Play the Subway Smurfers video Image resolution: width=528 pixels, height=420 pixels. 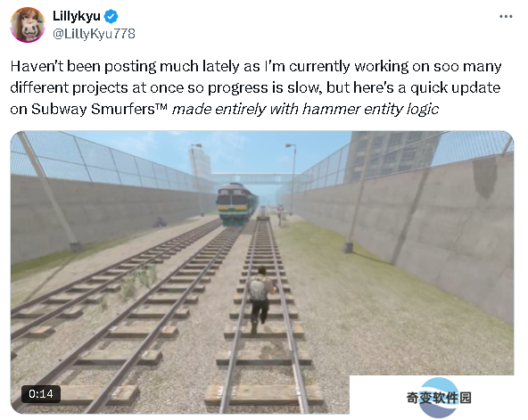click(262, 272)
